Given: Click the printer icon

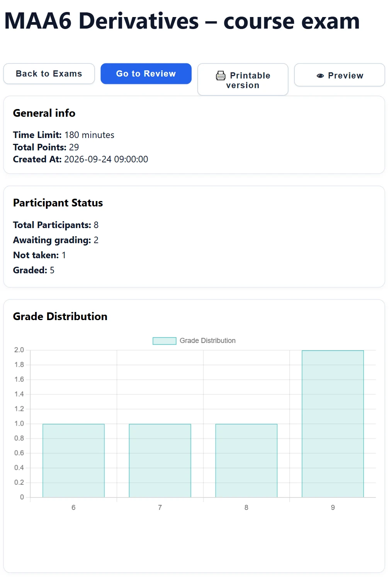Looking at the screenshot, I should [221, 75].
